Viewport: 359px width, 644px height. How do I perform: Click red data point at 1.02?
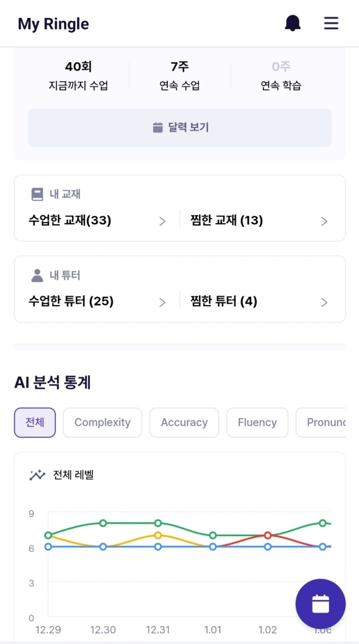[x=268, y=535]
